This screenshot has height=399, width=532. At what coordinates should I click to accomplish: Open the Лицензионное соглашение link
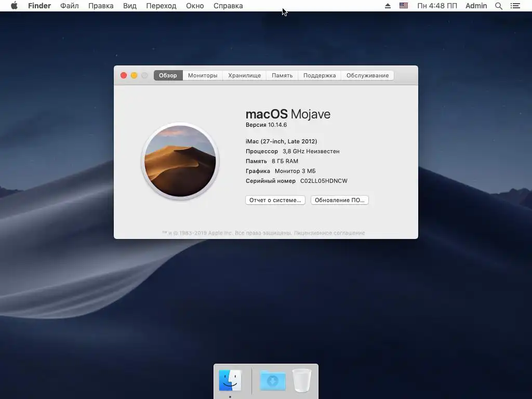[x=329, y=233]
